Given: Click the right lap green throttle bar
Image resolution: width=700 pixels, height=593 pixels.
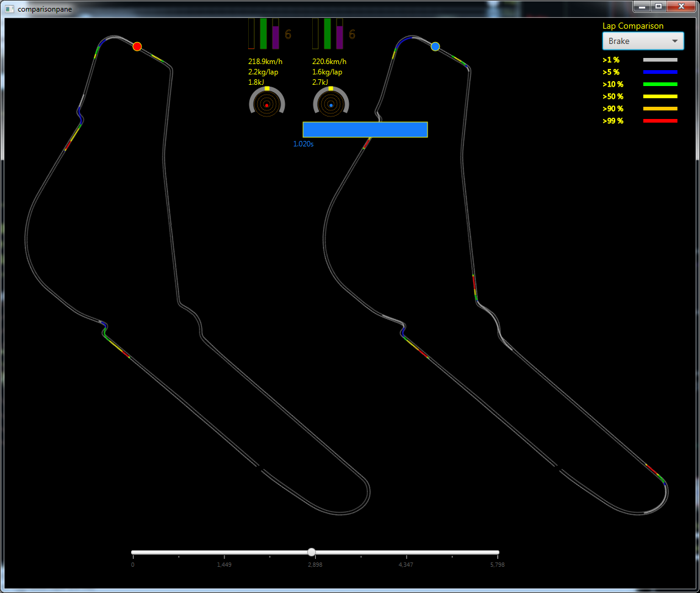Looking at the screenshot, I should (327, 34).
